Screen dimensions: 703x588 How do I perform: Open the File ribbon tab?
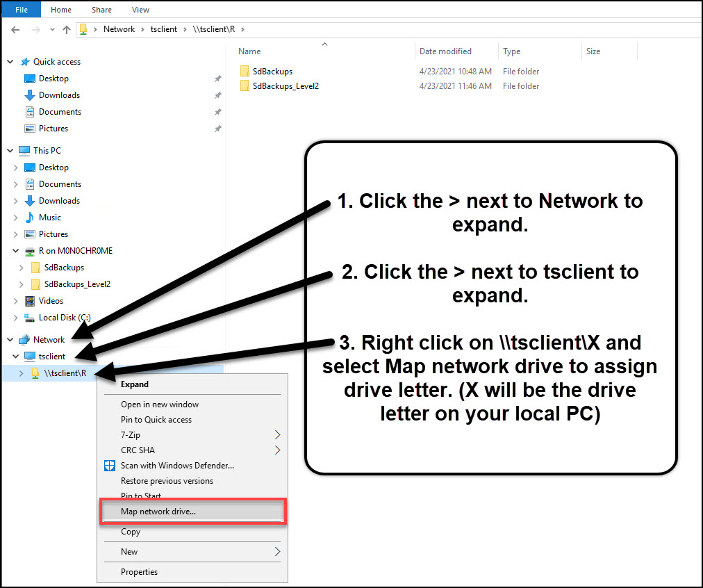point(21,10)
